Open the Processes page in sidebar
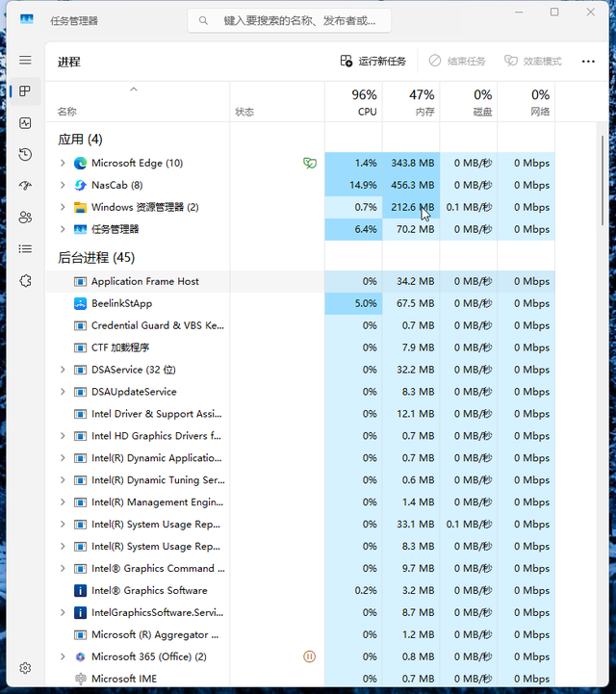 pos(25,91)
